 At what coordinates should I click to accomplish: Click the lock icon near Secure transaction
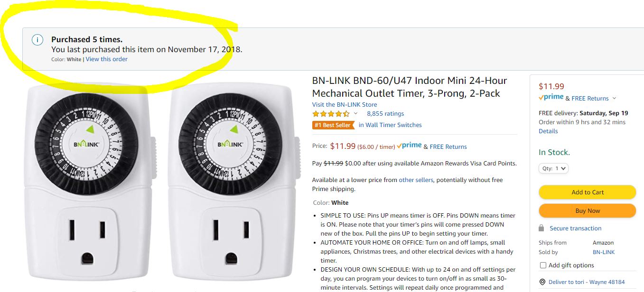pyautogui.click(x=541, y=228)
